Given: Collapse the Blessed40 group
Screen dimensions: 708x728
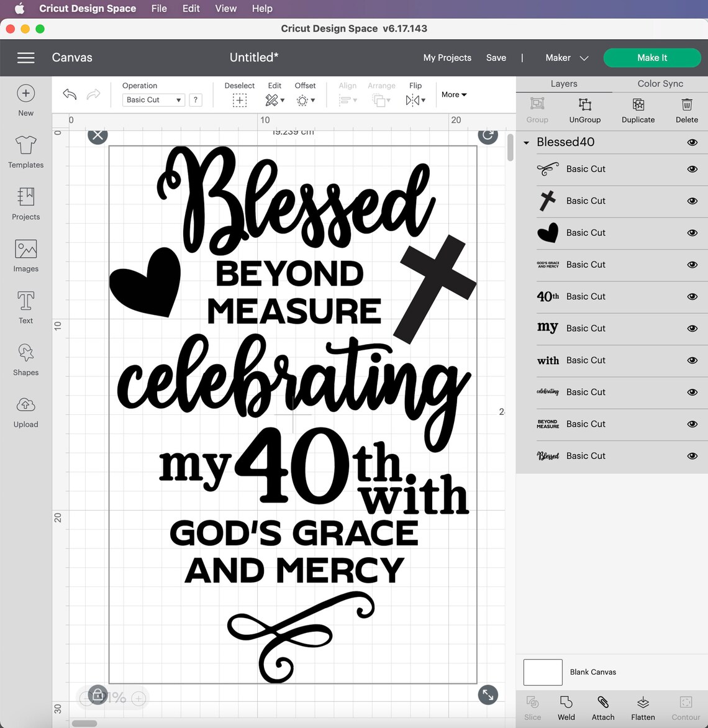Looking at the screenshot, I should [526, 142].
